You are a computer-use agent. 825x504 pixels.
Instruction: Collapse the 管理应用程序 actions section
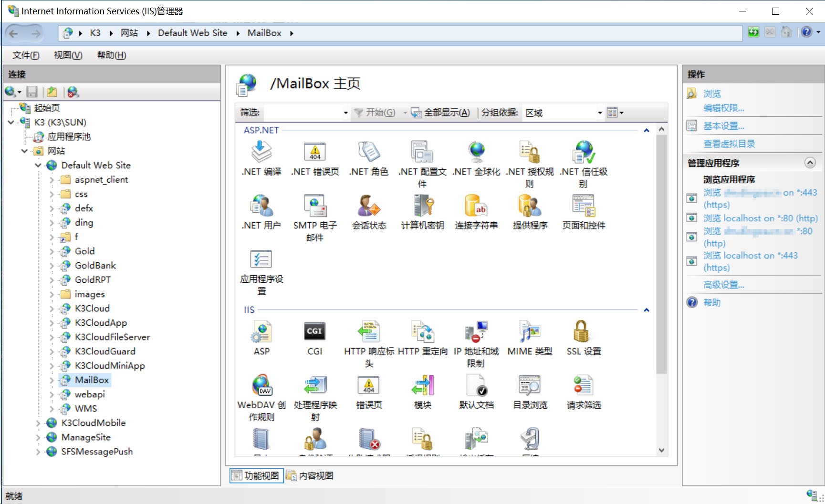click(x=810, y=163)
